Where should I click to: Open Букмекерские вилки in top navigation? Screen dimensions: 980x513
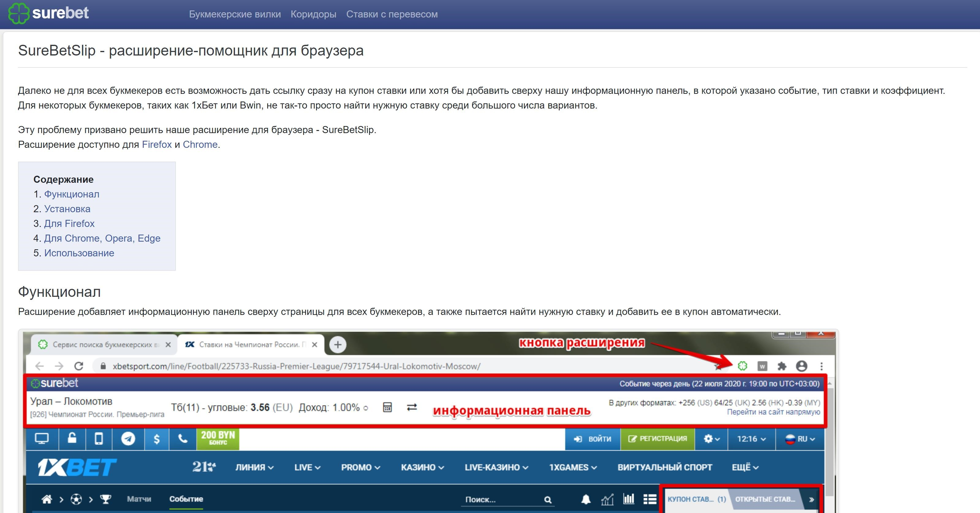point(235,14)
